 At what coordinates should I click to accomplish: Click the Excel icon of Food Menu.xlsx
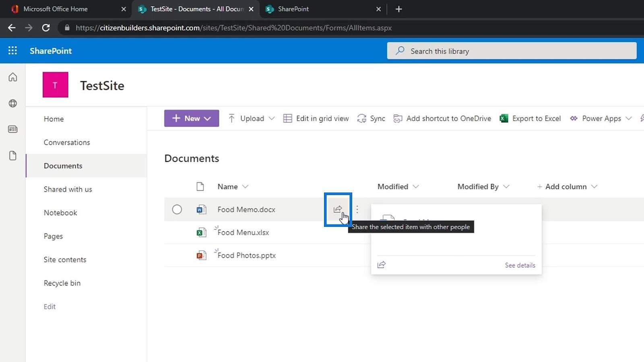coord(201,232)
